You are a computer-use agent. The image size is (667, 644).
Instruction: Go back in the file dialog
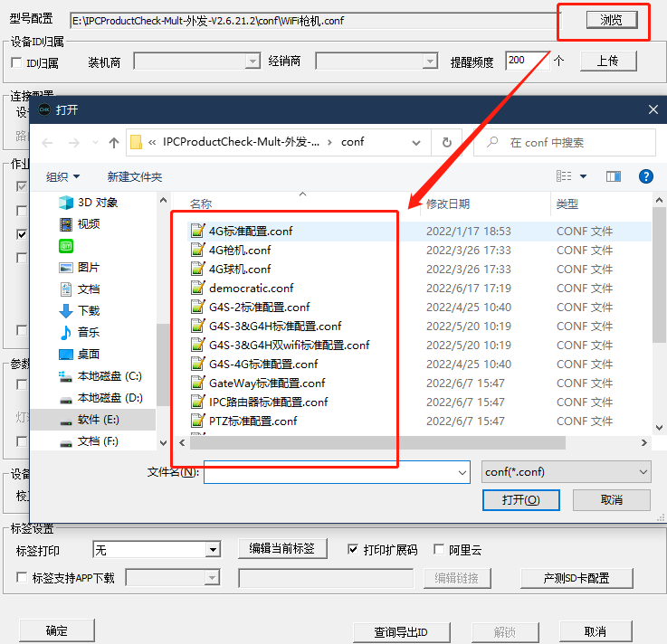48,143
